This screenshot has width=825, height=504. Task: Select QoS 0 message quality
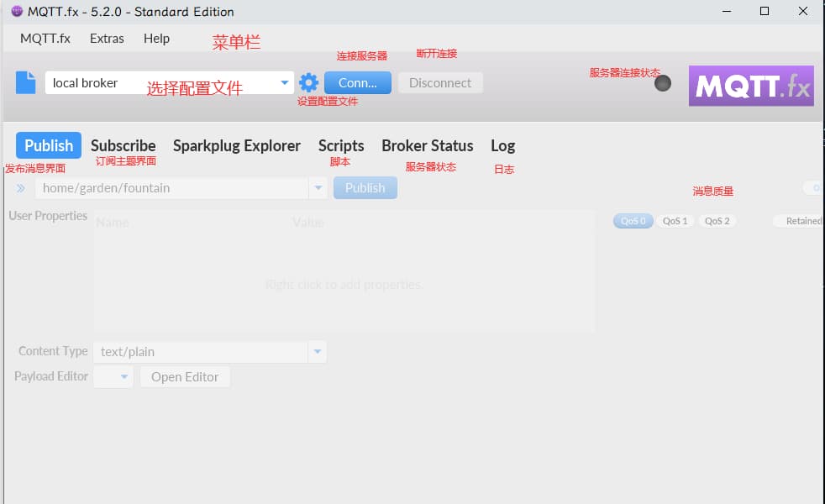[x=633, y=221]
